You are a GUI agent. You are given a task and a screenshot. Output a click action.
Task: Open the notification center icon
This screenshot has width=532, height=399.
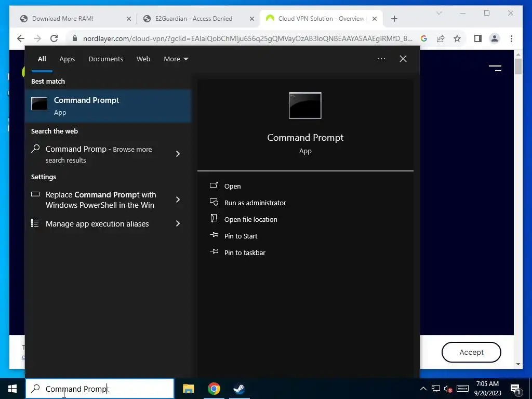tap(515, 389)
